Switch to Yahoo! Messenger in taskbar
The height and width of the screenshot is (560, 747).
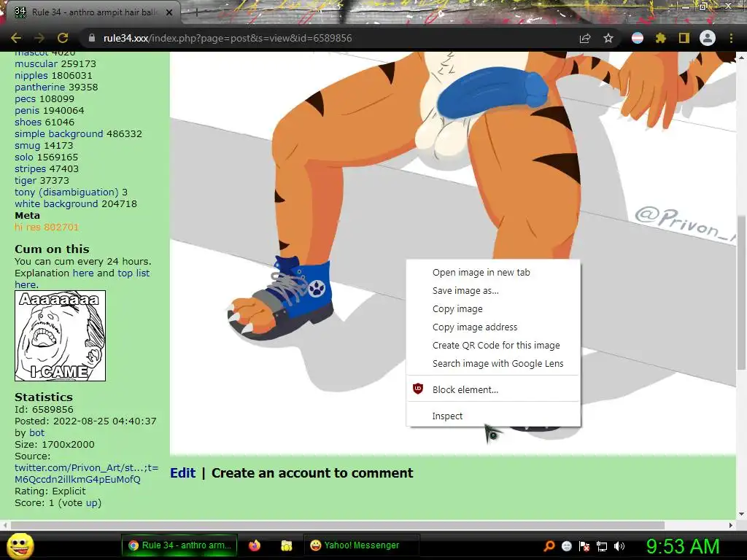(362, 545)
